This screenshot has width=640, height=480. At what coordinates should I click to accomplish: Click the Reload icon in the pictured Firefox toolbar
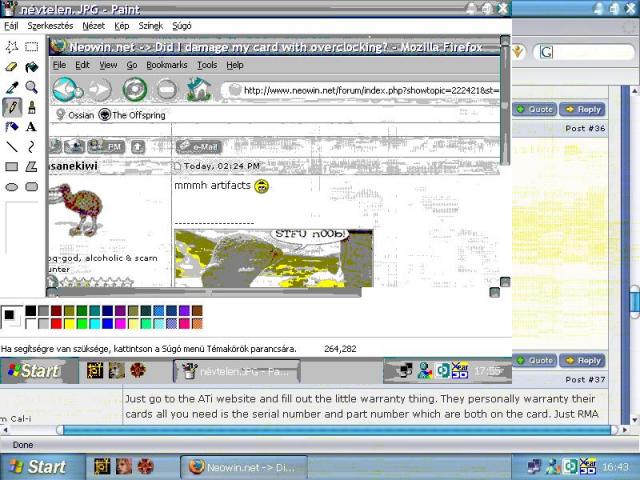click(135, 89)
